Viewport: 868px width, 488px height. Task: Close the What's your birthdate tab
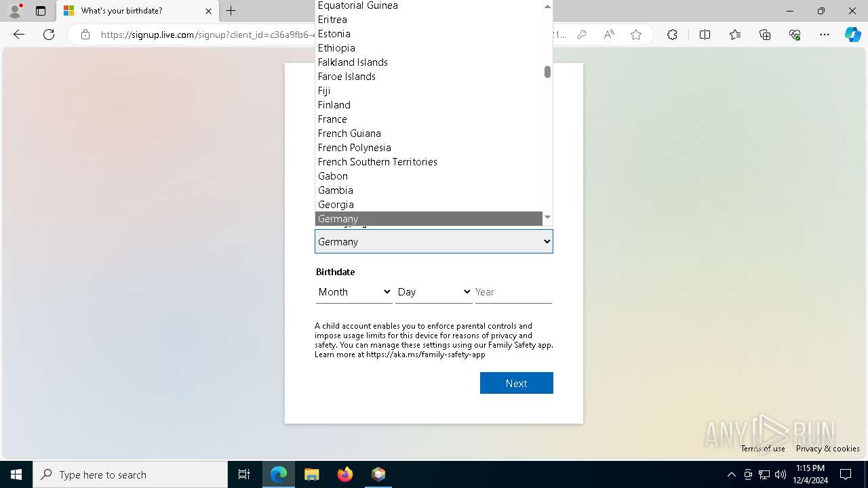pos(208,11)
